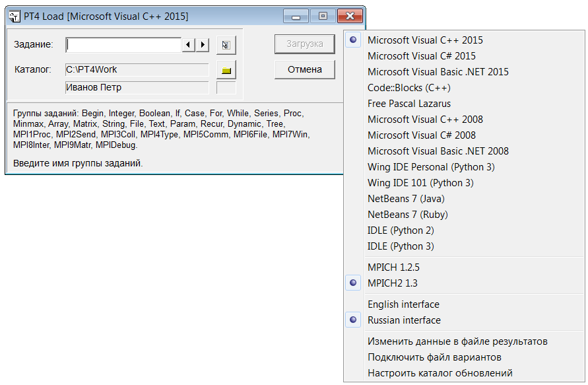
Task: Select MPICH2 1.3 option
Action: (464, 283)
